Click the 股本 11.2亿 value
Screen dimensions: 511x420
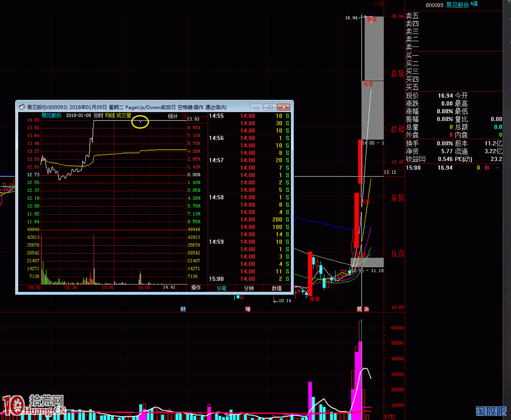494,143
